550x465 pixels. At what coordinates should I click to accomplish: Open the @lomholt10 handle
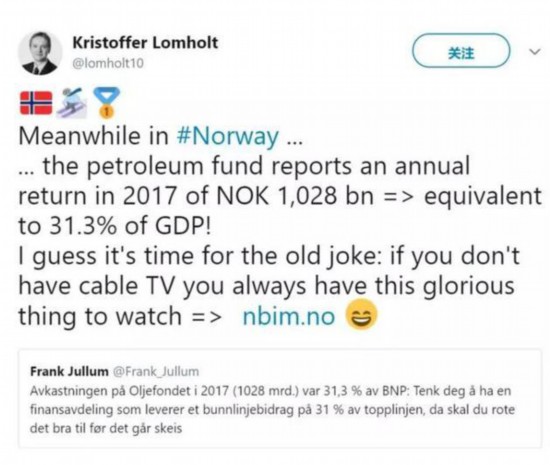[x=108, y=63]
